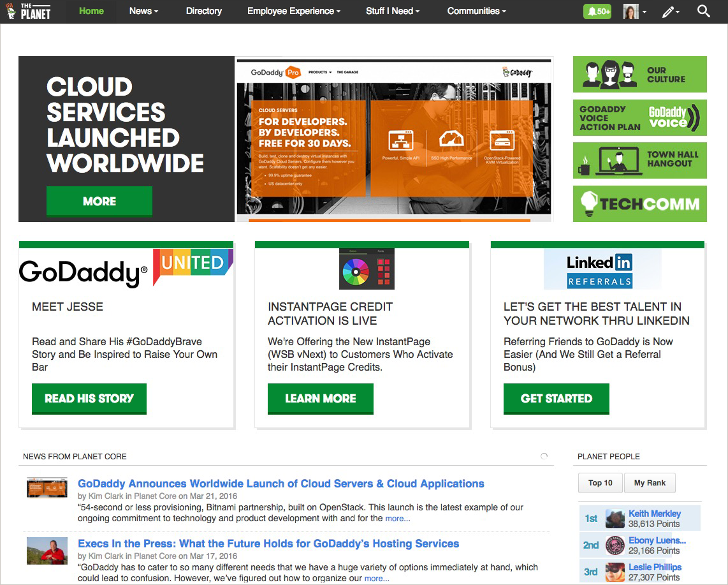Expand the News menu
Viewport: 728px width, 585px height.
point(143,11)
